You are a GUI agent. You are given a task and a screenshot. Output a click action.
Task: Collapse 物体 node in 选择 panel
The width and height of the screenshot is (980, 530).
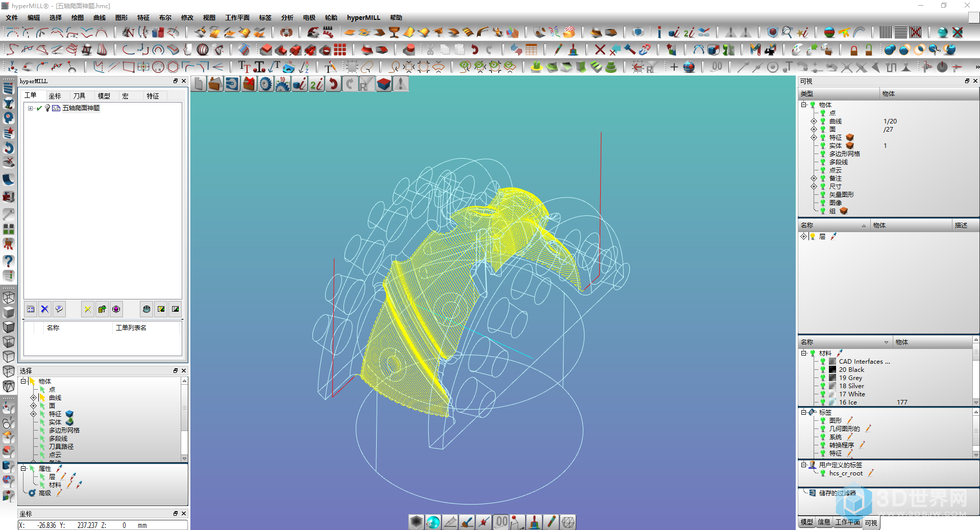pyautogui.click(x=23, y=382)
